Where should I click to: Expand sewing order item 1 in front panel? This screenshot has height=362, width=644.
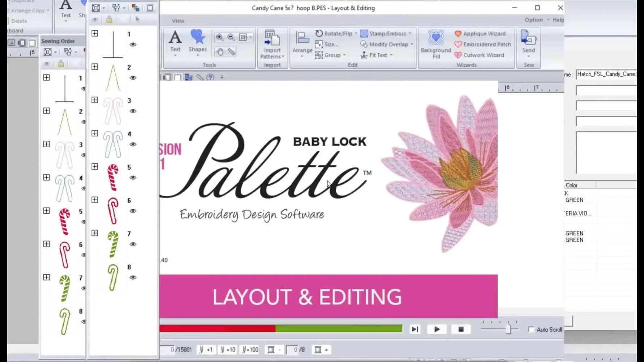(x=95, y=33)
